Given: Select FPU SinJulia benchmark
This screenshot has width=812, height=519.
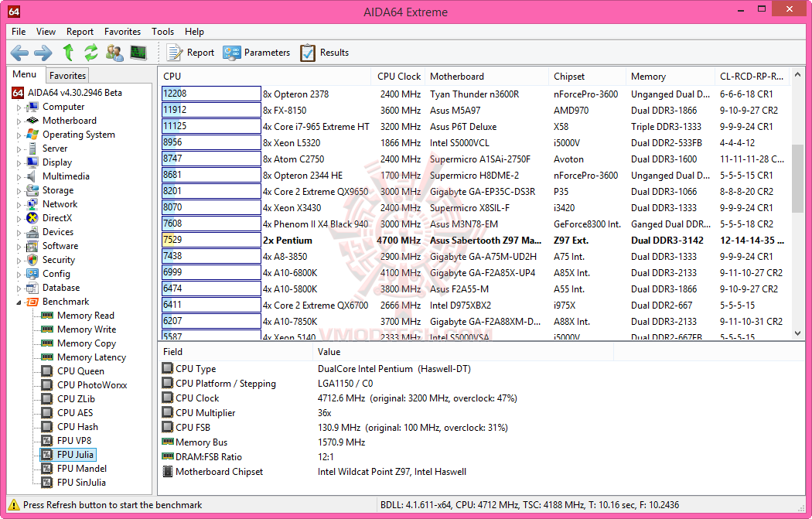Looking at the screenshot, I should pos(81,483).
